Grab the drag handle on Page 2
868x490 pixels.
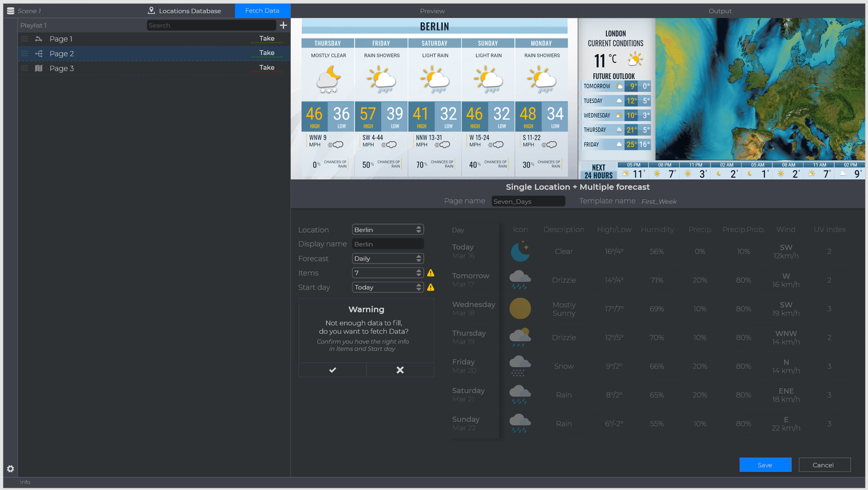tap(23, 53)
